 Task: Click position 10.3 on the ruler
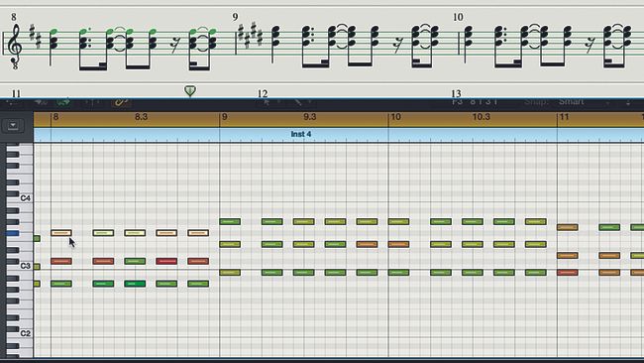pos(481,117)
